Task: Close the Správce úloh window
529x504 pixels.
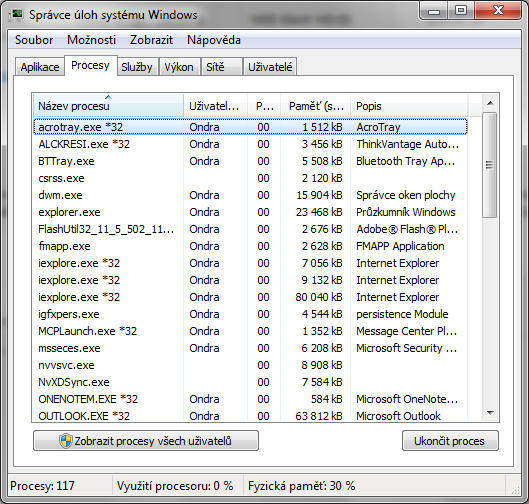Action: [499, 11]
